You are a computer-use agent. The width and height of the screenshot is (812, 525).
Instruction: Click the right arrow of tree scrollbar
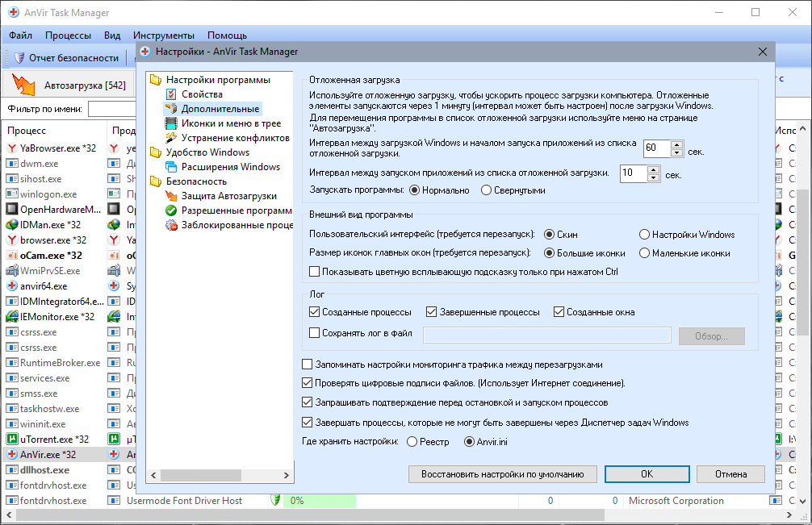(287, 475)
